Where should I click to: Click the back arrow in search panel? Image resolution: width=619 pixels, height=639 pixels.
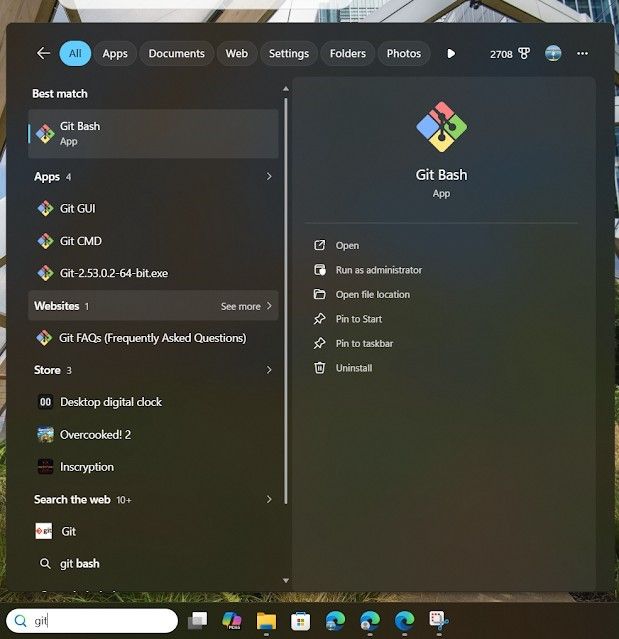(x=43, y=54)
